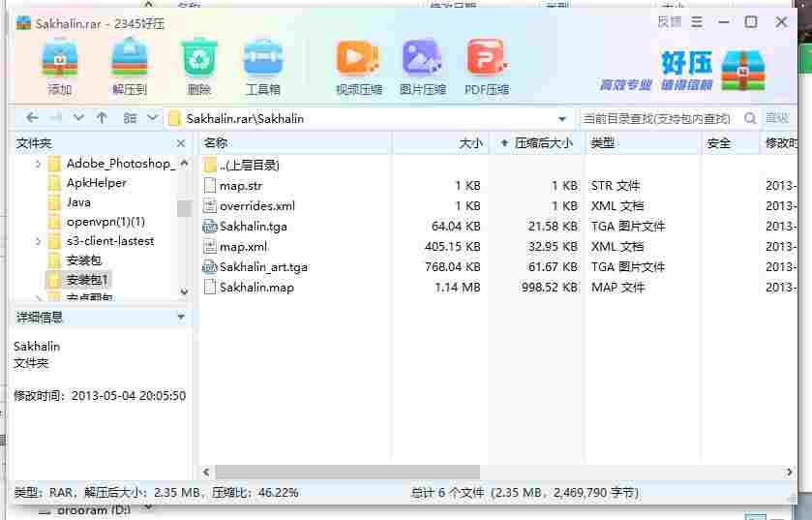812x520 pixels.
Task: Sort by the 压缩后大小 column header
Action: tap(537, 143)
